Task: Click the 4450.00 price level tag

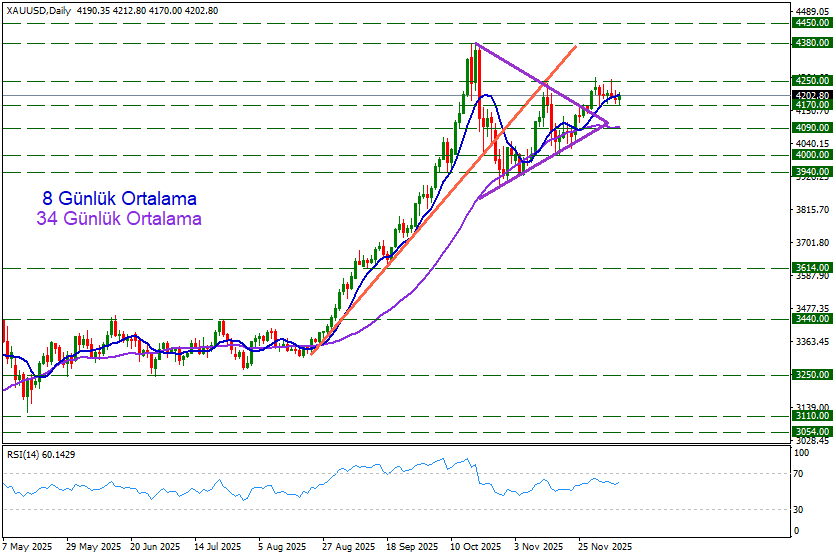Action: (x=811, y=22)
